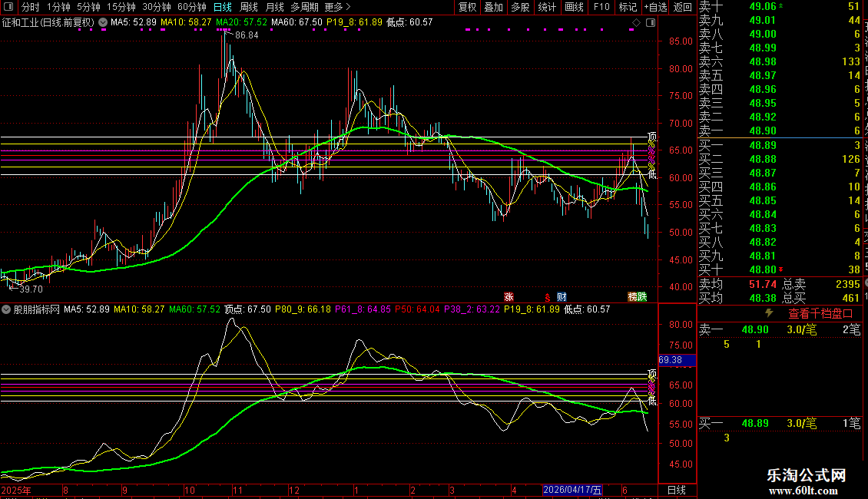Select the 月线 monthly tab
Viewport: 868px width, 499px height.
pyautogui.click(x=274, y=7)
